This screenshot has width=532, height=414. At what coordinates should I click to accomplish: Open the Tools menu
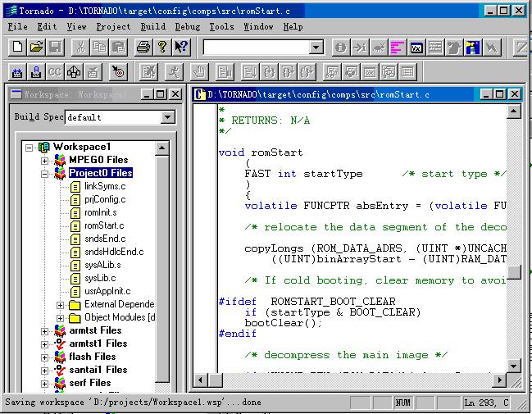(221, 26)
